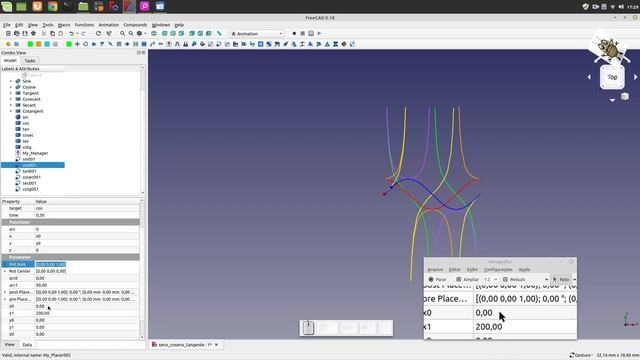Viewport: 640px width, 360px height.
Task: Open the KMagnifier zoom ratio combo box
Action: (490, 280)
